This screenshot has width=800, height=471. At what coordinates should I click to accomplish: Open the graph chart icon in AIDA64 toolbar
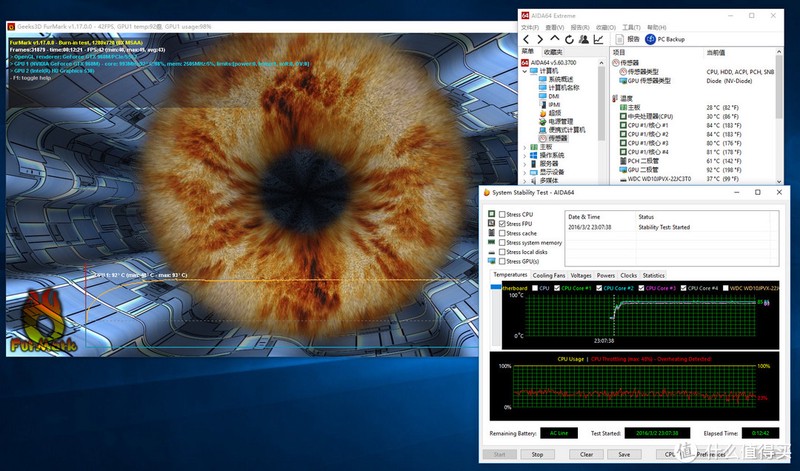[598, 39]
